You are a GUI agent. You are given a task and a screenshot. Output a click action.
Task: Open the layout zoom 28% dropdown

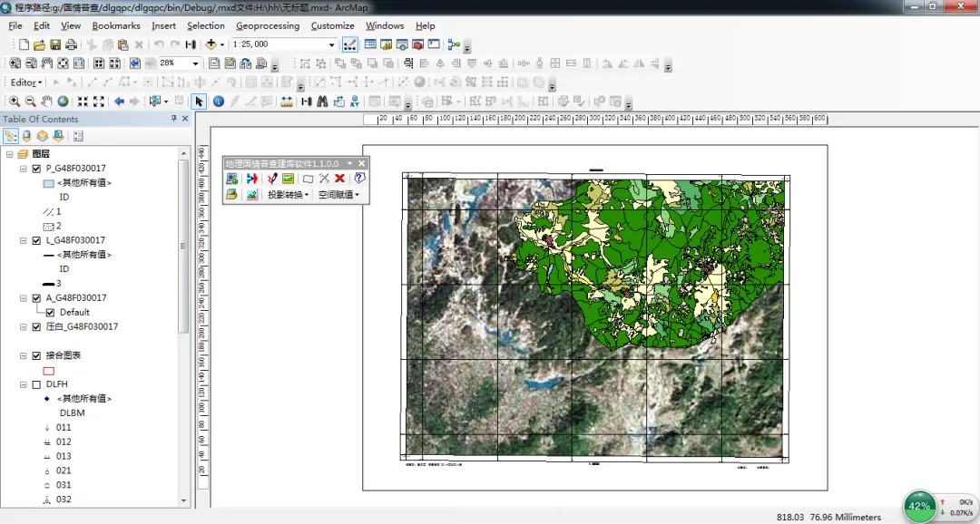pyautogui.click(x=195, y=63)
